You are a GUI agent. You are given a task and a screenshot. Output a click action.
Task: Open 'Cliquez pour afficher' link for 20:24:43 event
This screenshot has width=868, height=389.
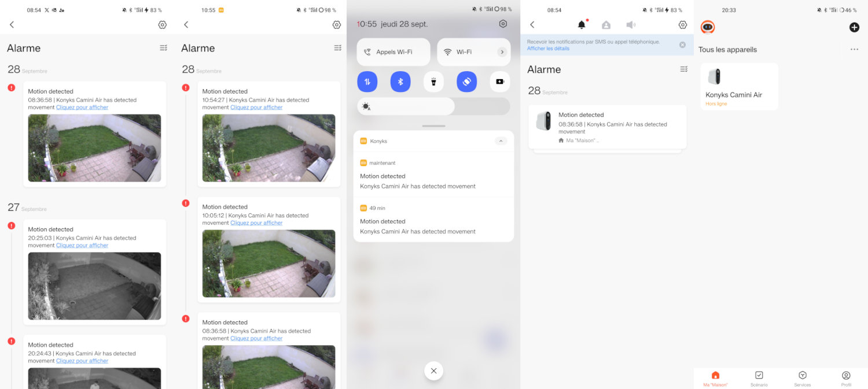(82, 361)
